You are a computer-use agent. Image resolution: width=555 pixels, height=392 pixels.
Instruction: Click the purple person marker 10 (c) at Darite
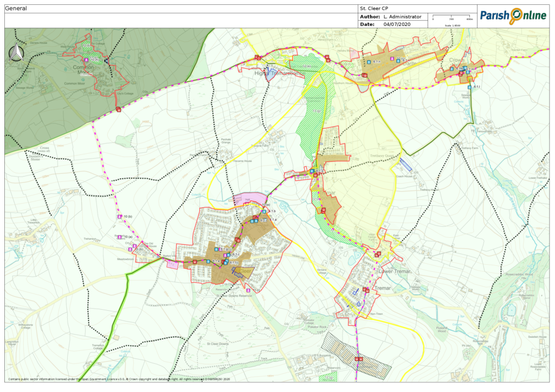392,58
